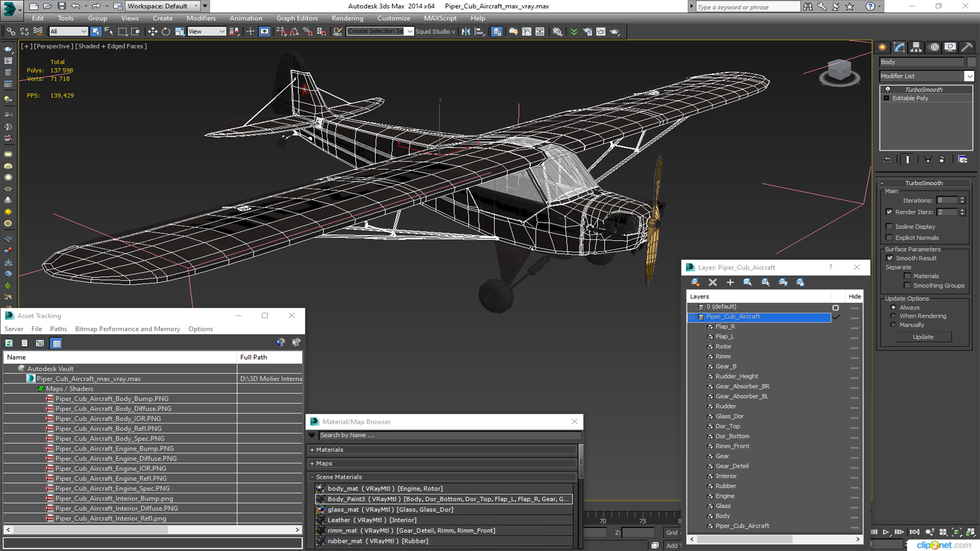Switch to the Modify command panel tab
The width and height of the screenshot is (980, 551).
tap(899, 47)
